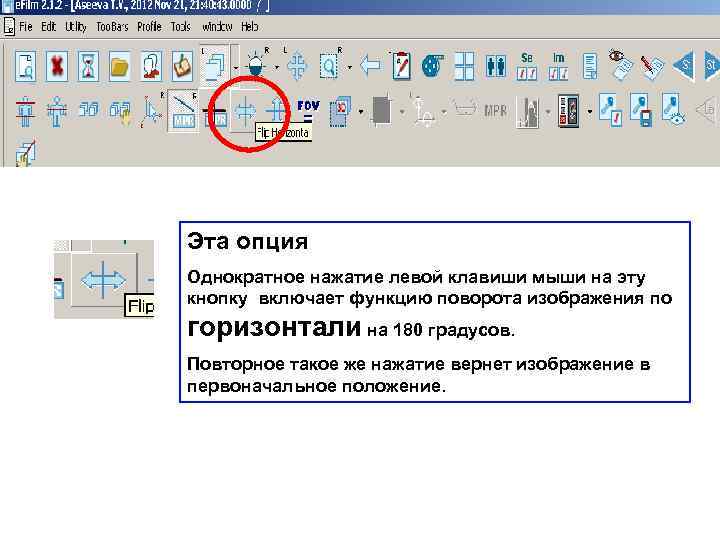Click the image stacks with hand icon
This screenshot has width=720, height=540.
pos(120,113)
